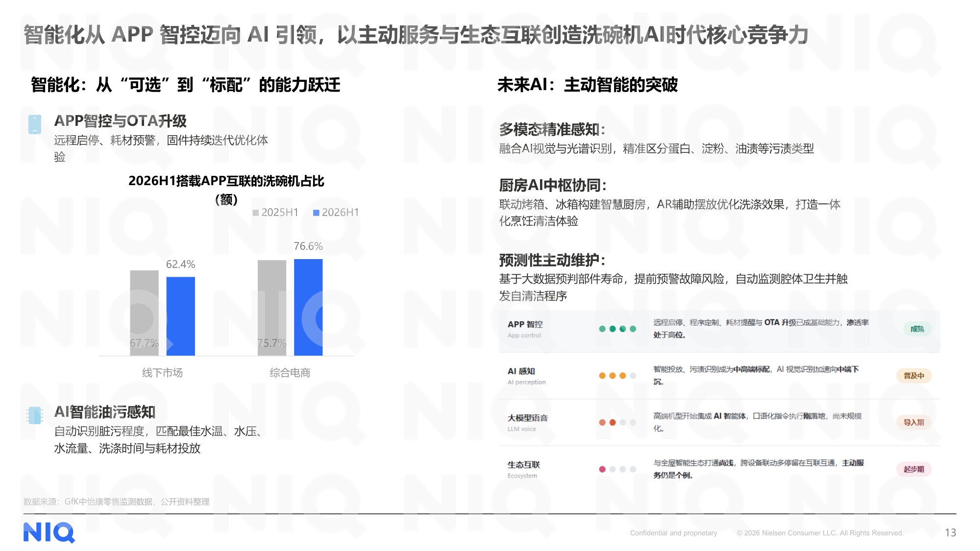The image size is (980, 551).
Task: Click the blue 62.4% bar for 线下市场
Action: pyautogui.click(x=181, y=316)
